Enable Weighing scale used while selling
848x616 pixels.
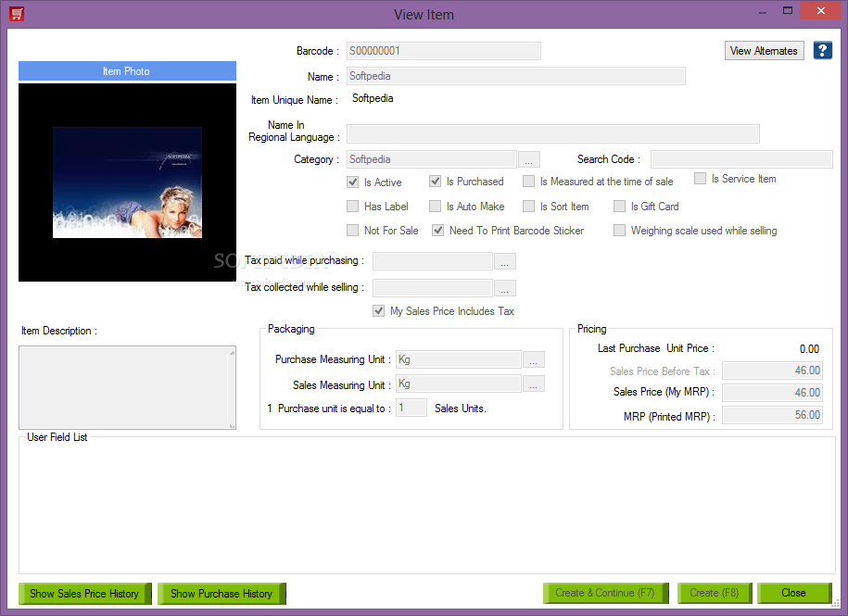point(619,230)
